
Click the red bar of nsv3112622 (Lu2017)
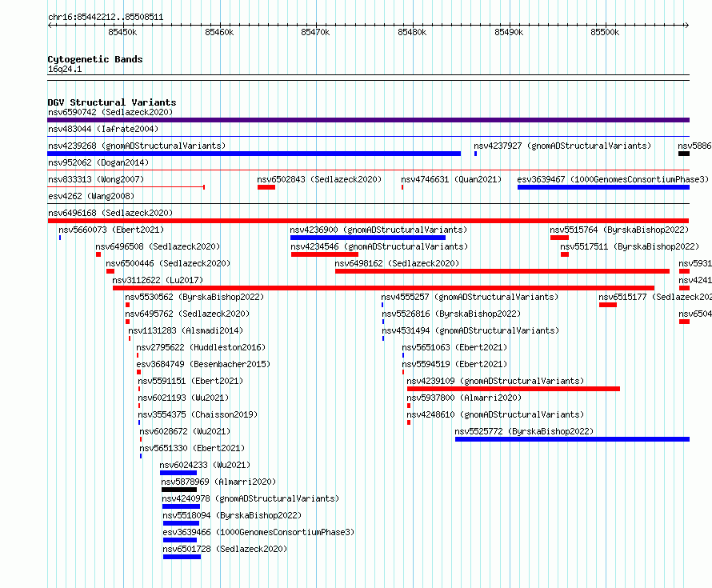(384, 288)
